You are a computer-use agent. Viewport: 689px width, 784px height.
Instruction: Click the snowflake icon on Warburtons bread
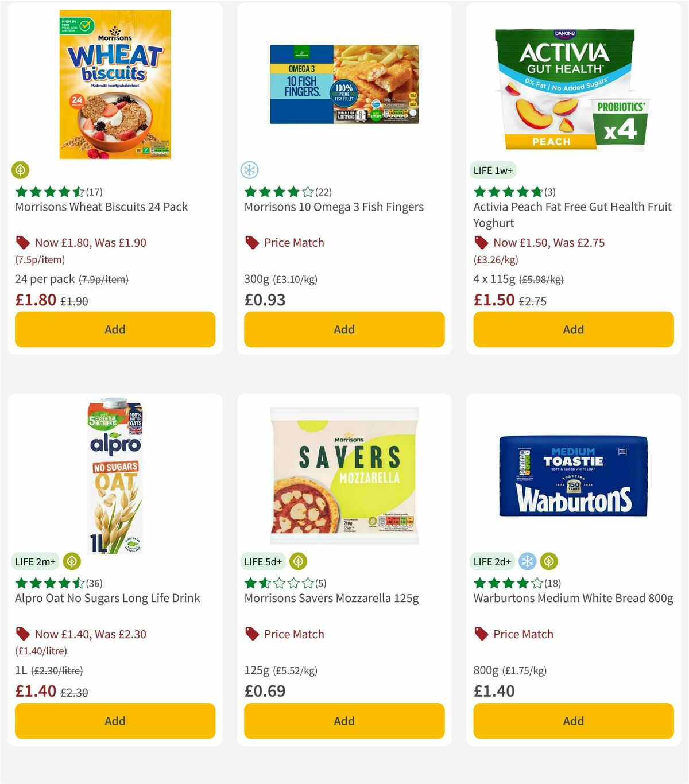527,561
